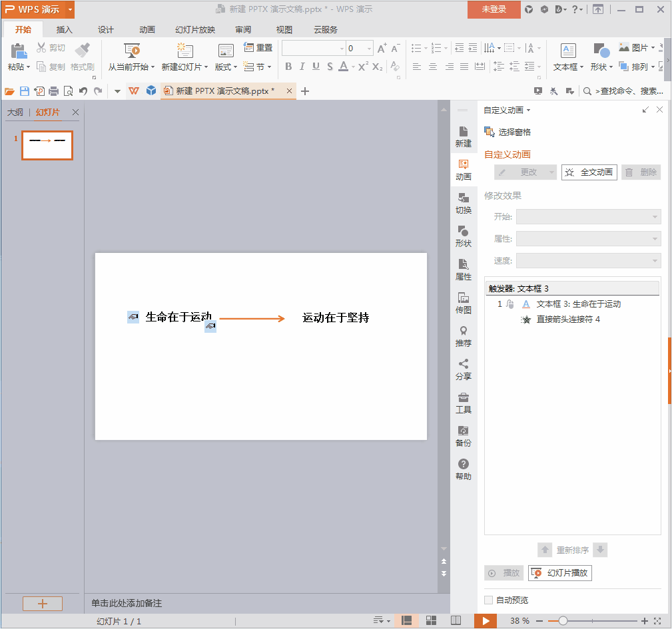This screenshot has width=672, height=629.
Task: Open the 审阅 ribbon tab
Action: click(243, 29)
